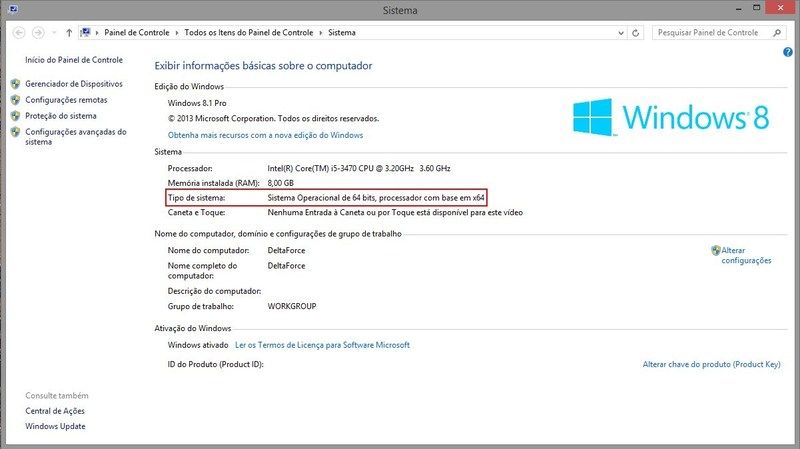Close the Sistema window

[x=781, y=8]
